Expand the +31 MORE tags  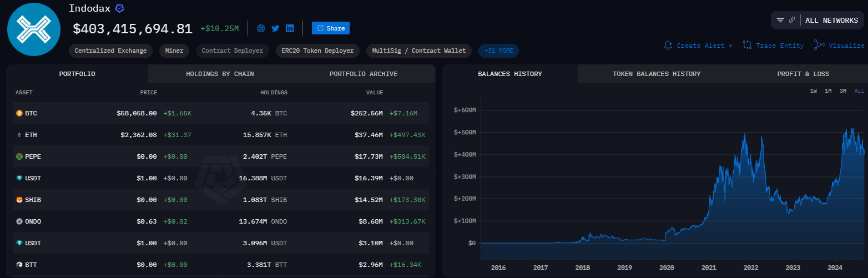498,50
